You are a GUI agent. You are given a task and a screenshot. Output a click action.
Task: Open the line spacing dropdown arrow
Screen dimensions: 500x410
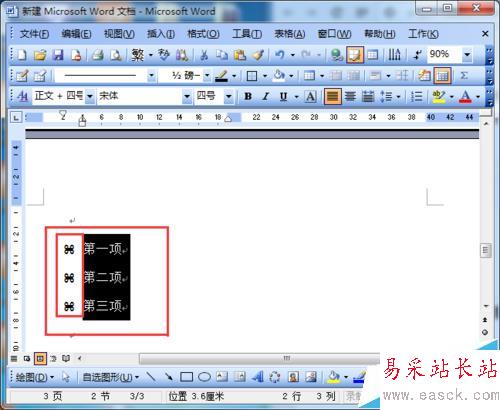[398, 97]
